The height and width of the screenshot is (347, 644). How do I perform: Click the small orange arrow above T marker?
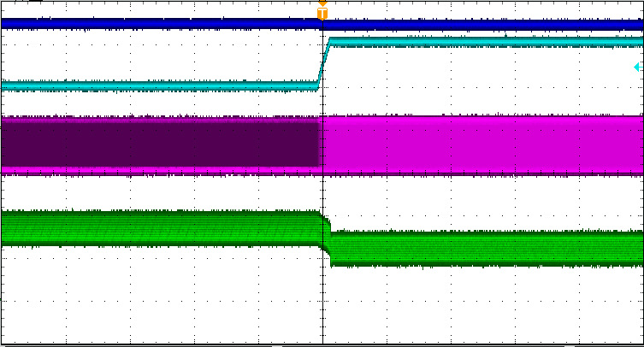coord(322,3)
